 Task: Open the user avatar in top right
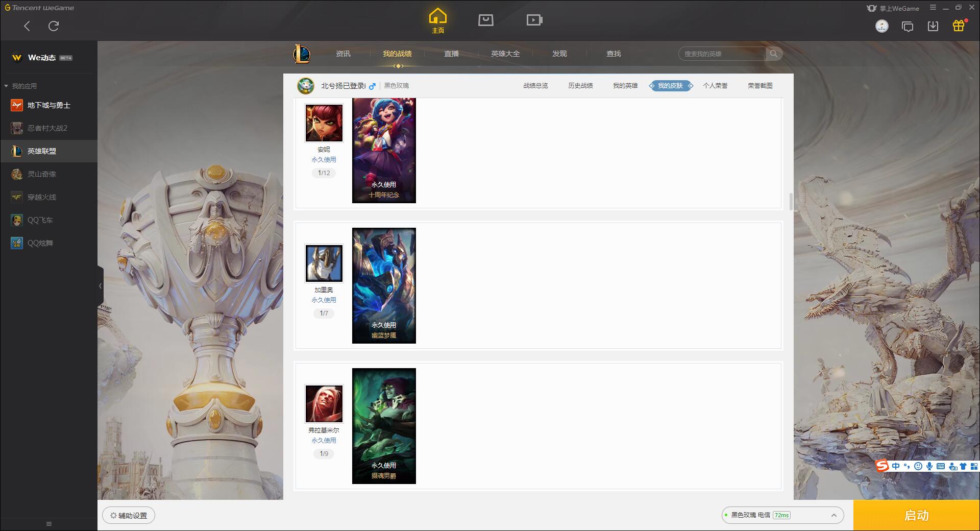pos(882,26)
